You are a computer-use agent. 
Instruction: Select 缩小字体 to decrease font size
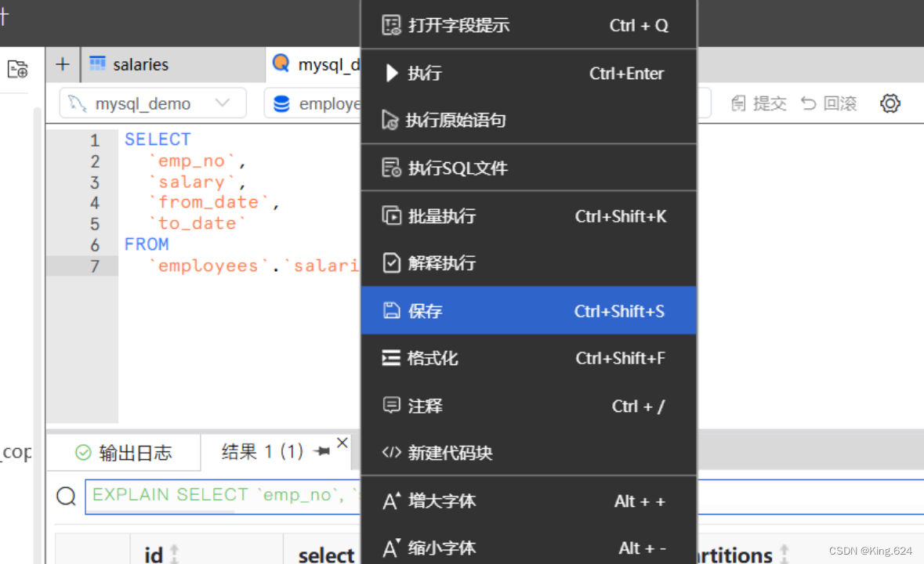tap(528, 548)
